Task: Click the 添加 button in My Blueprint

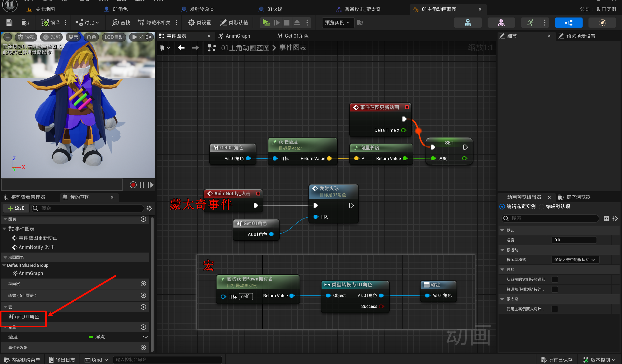Action: pyautogui.click(x=16, y=208)
